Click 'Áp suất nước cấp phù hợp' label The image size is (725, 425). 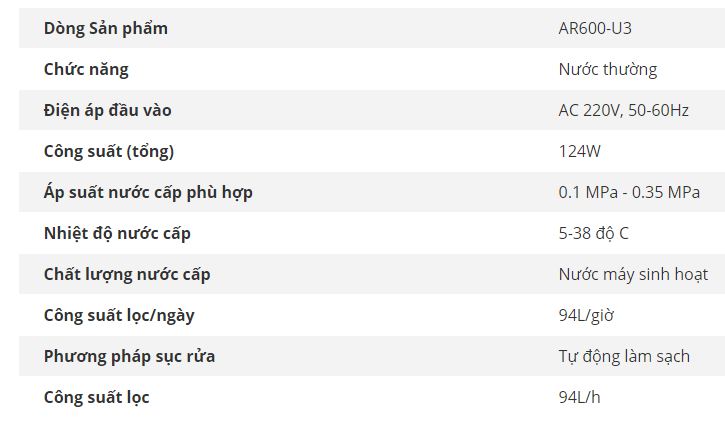click(x=148, y=192)
